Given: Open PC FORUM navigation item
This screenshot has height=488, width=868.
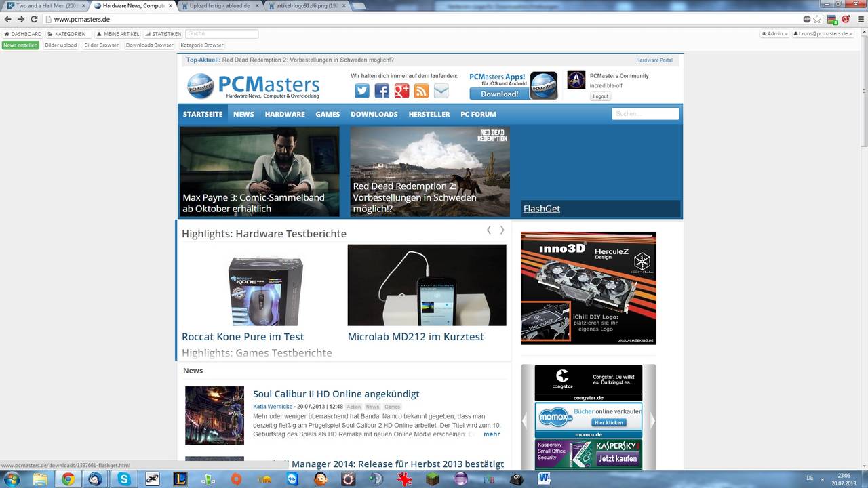Looking at the screenshot, I should click(478, 114).
